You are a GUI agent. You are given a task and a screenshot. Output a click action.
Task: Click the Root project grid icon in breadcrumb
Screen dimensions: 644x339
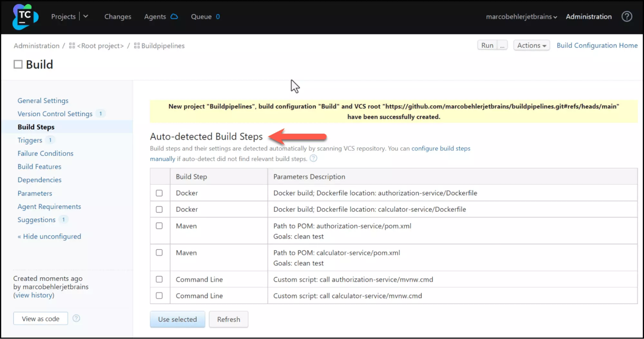tap(72, 46)
